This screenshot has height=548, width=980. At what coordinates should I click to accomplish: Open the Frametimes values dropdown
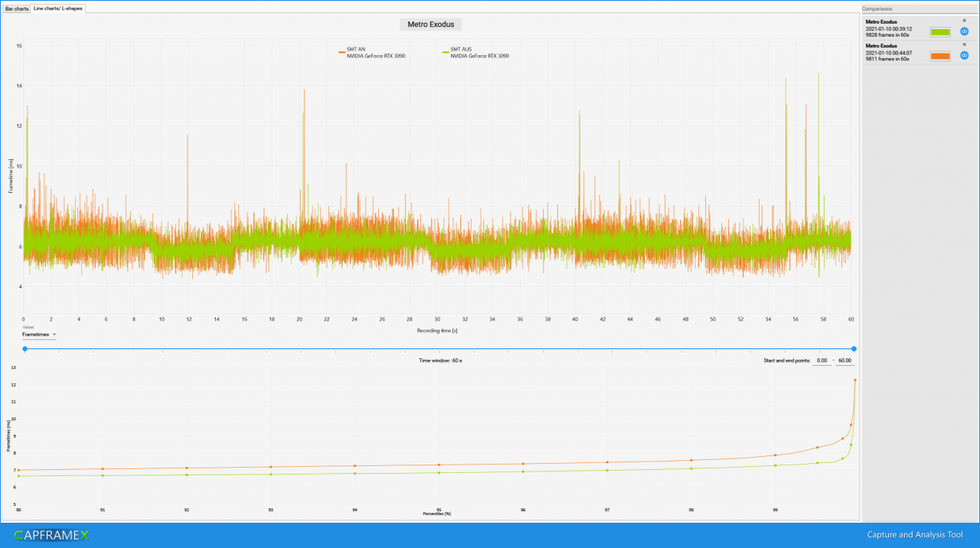(x=39, y=334)
